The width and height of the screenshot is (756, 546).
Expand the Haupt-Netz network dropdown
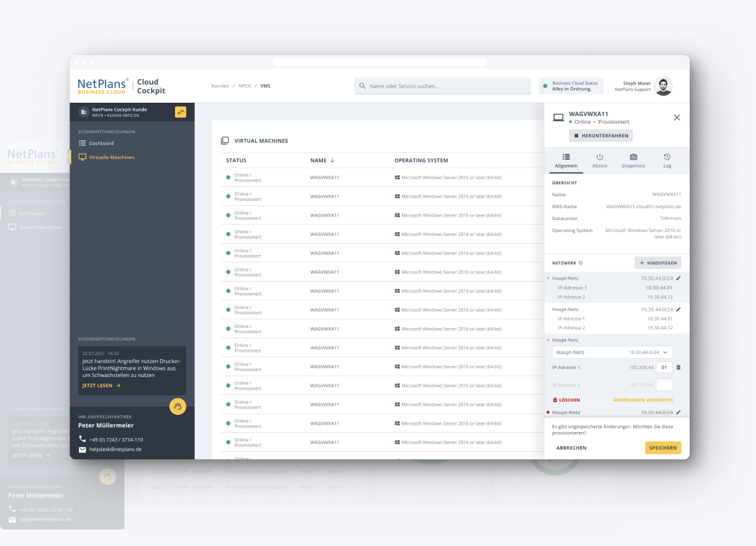pyautogui.click(x=612, y=353)
